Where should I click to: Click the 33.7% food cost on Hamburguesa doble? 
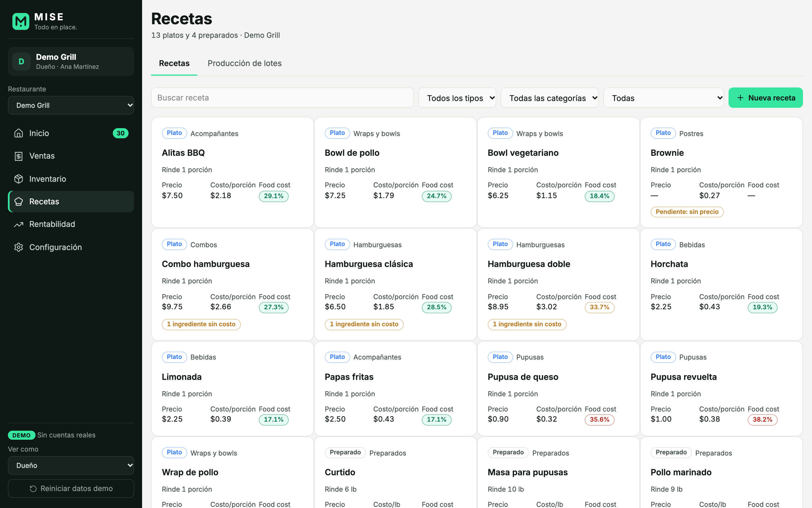point(599,307)
